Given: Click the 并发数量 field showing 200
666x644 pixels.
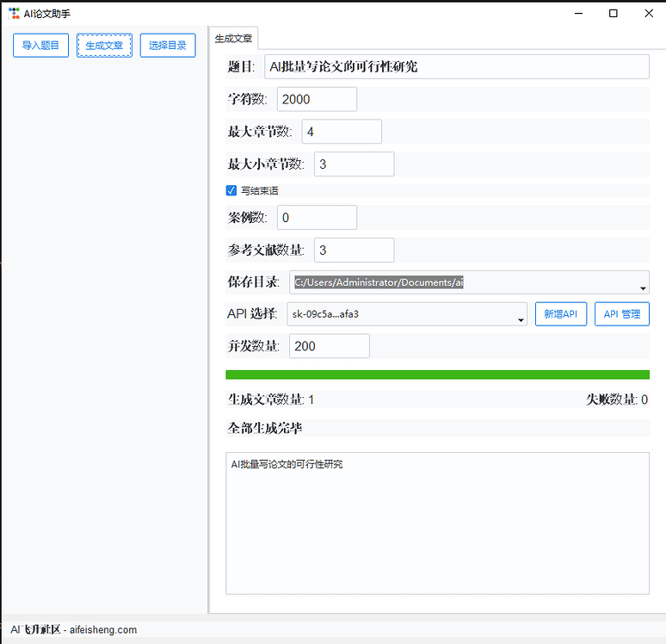Looking at the screenshot, I should 330,346.
